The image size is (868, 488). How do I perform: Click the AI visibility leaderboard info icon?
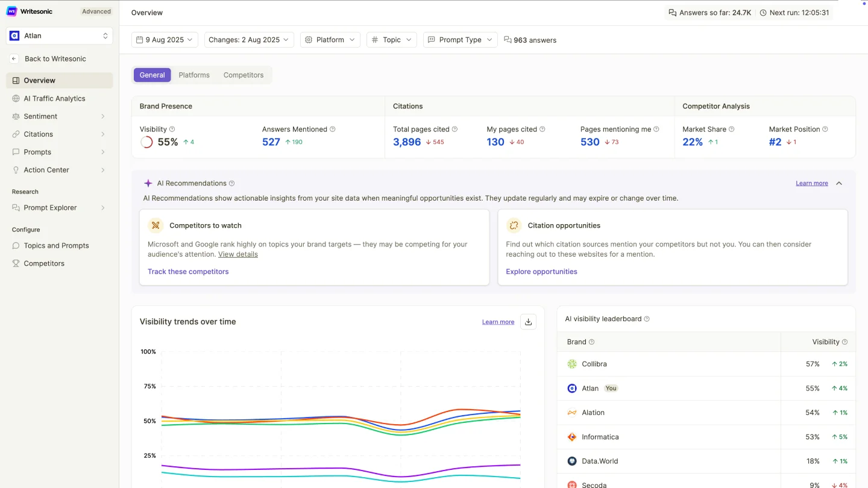[647, 319]
